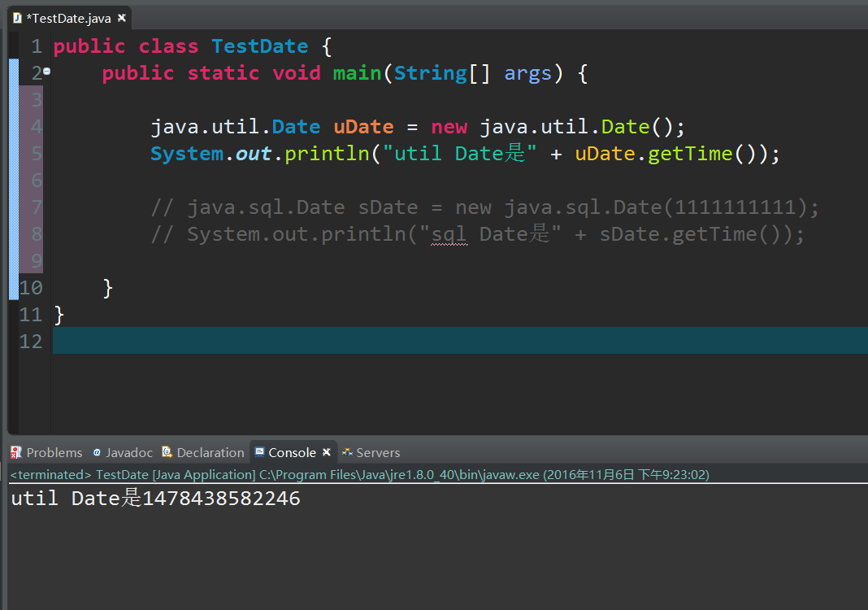Open the Declaration tab

click(203, 453)
